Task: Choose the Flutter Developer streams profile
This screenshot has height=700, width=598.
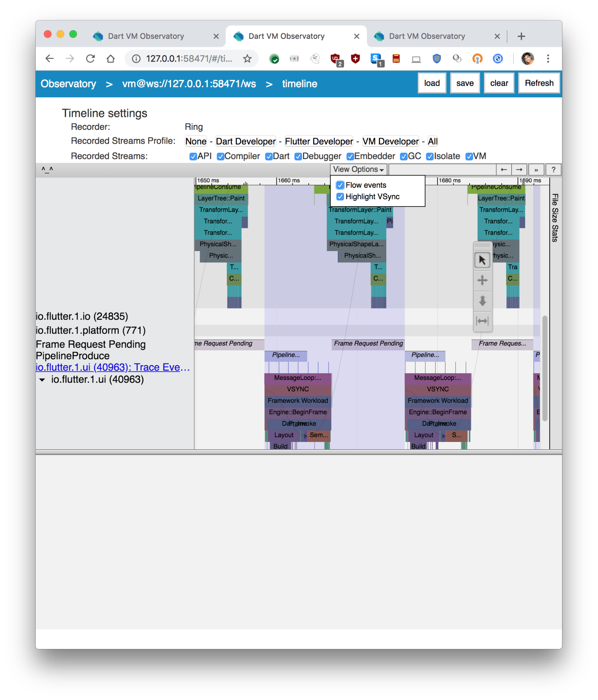Action: 319,141
